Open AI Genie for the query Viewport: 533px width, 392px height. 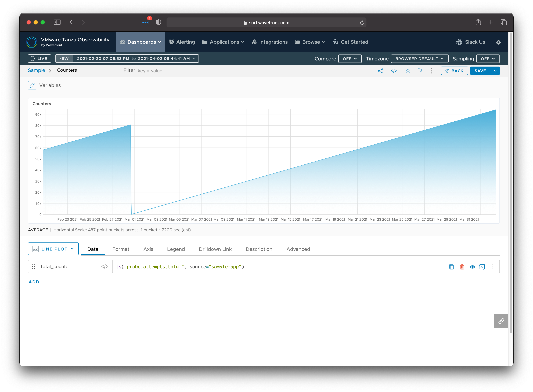(482, 267)
